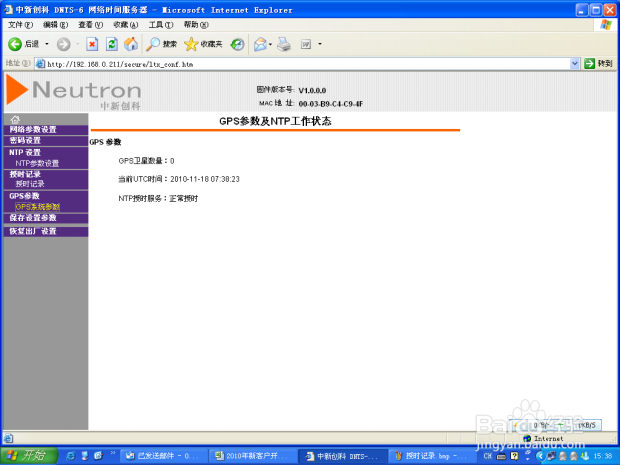Click status bar page icon
This screenshot has width=620, height=466.
pyautogui.click(x=8, y=438)
